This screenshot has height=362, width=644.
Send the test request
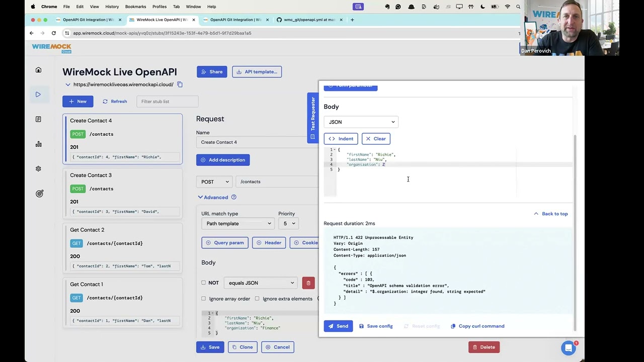pos(338,326)
